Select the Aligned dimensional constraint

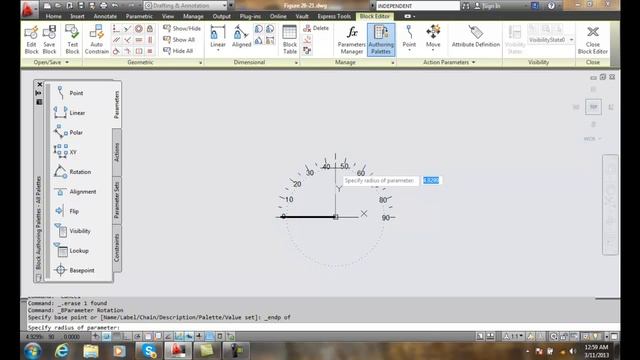241,37
